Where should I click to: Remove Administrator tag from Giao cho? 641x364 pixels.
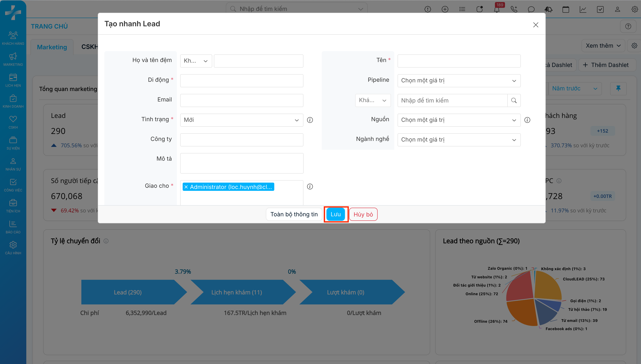(x=186, y=187)
